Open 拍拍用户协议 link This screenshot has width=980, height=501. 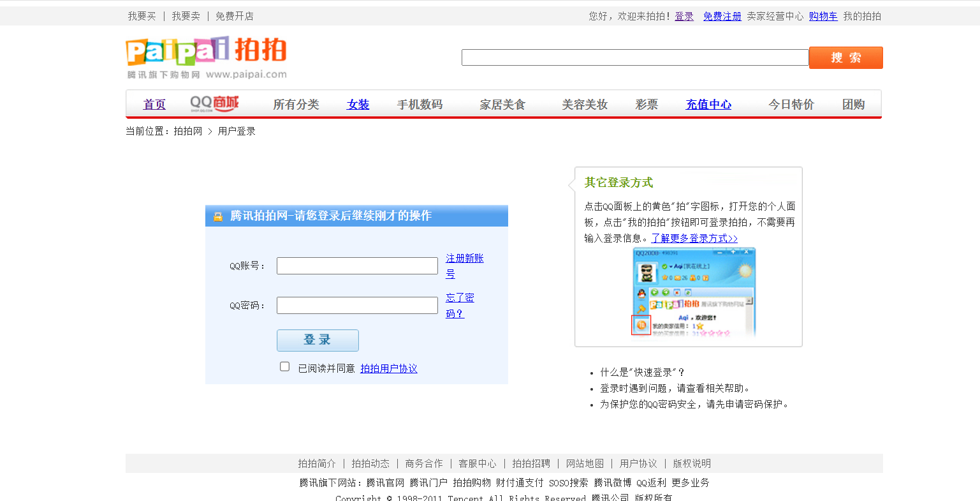click(x=389, y=368)
